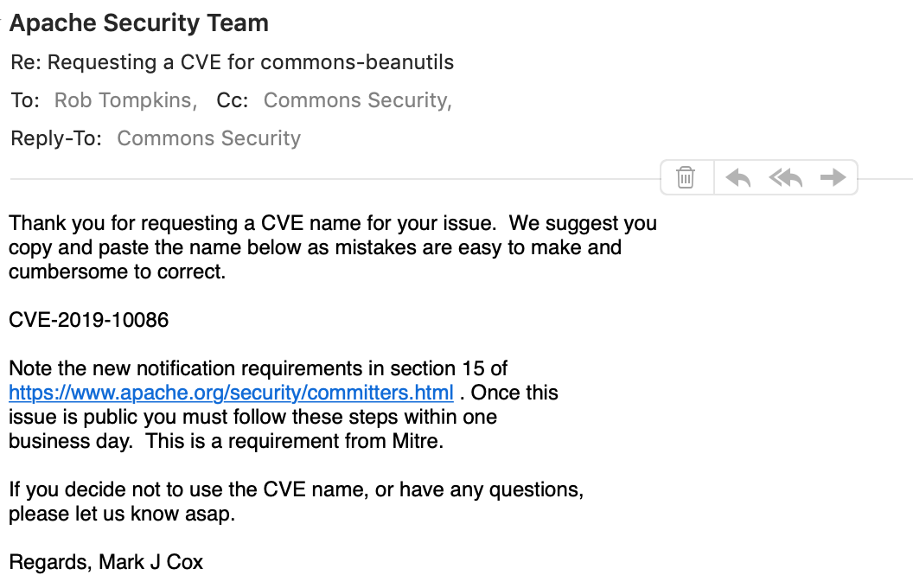Click Commons Security in the Reply-To field

(x=208, y=138)
